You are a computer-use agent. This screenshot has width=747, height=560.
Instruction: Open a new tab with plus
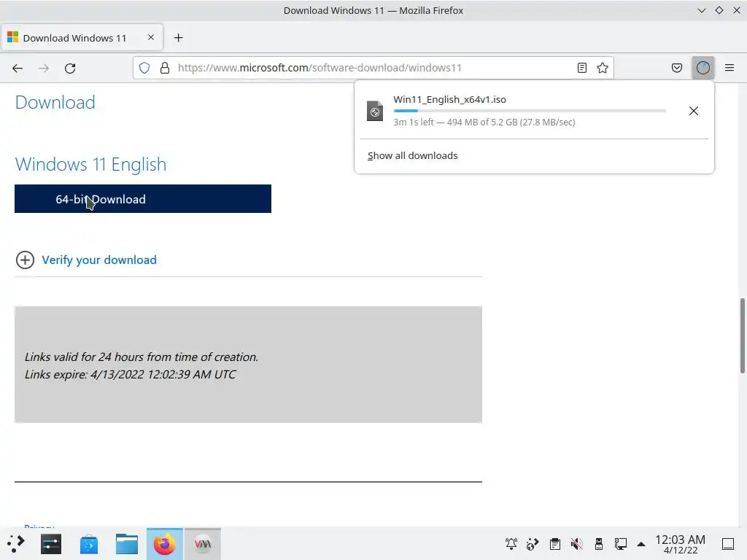click(178, 38)
